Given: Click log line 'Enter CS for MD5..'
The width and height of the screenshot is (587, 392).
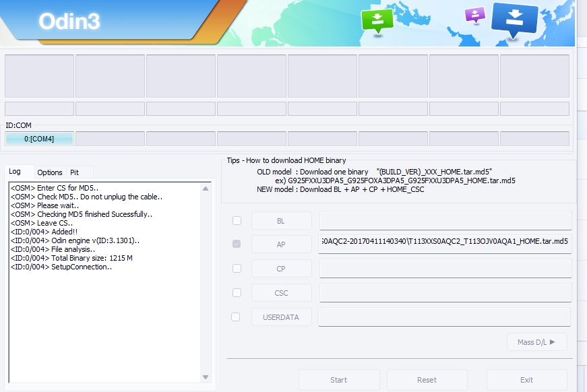Looking at the screenshot, I should 55,188.
